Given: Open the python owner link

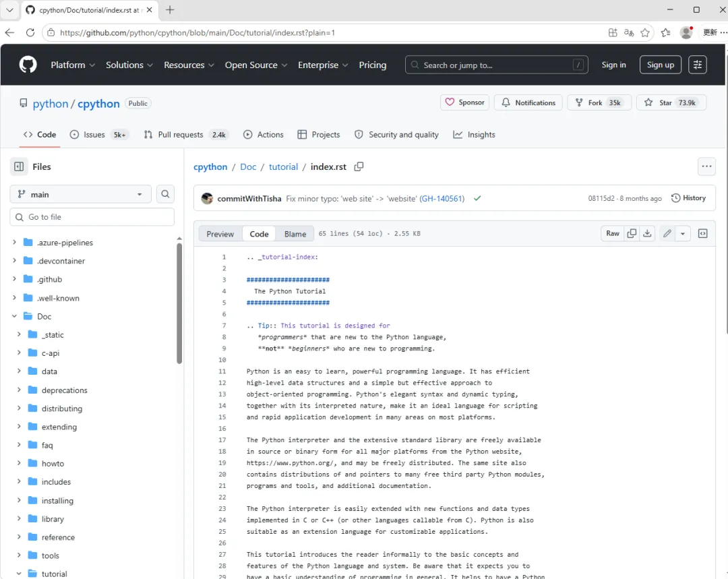Looking at the screenshot, I should [51, 104].
